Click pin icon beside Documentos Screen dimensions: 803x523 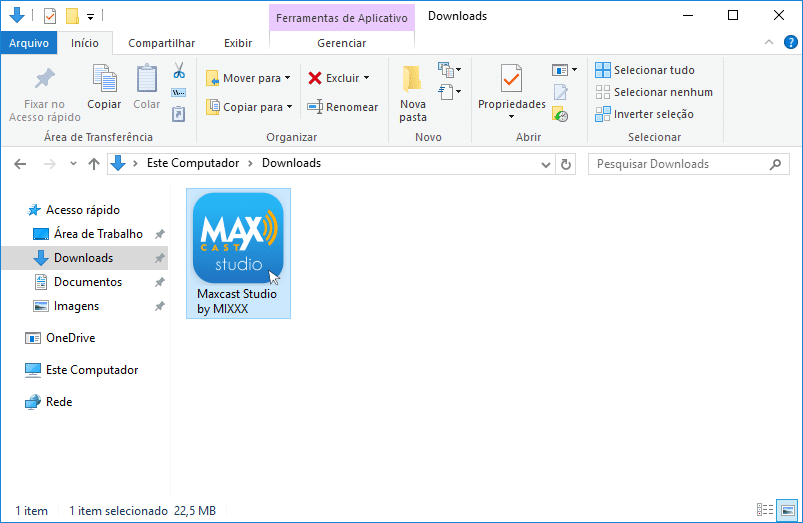[160, 282]
